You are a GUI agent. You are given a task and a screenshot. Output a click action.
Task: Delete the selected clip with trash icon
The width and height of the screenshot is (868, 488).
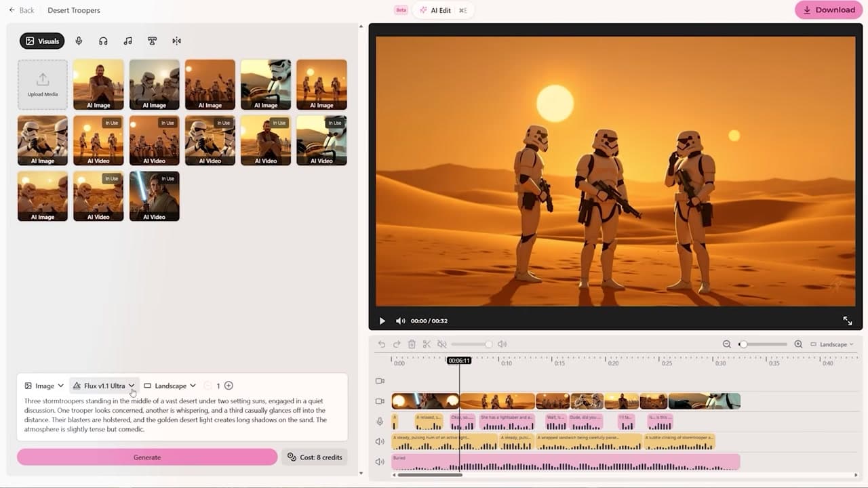point(412,344)
